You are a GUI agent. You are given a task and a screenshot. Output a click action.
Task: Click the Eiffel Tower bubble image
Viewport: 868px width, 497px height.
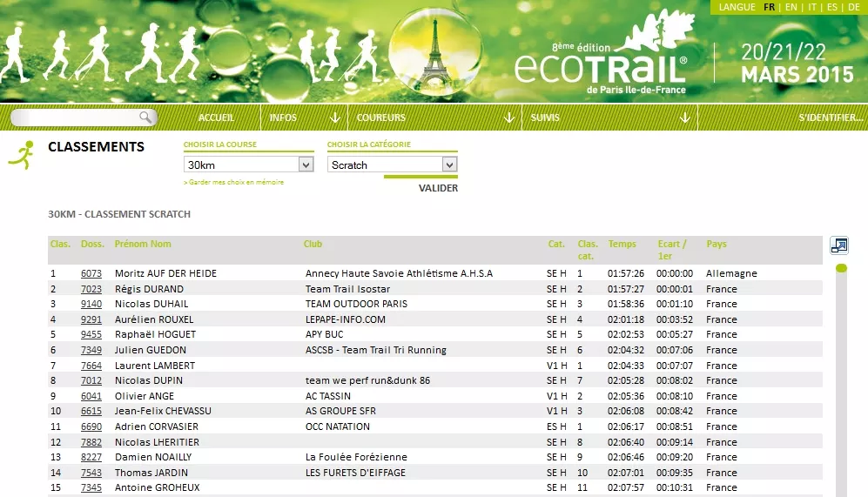[x=435, y=51]
